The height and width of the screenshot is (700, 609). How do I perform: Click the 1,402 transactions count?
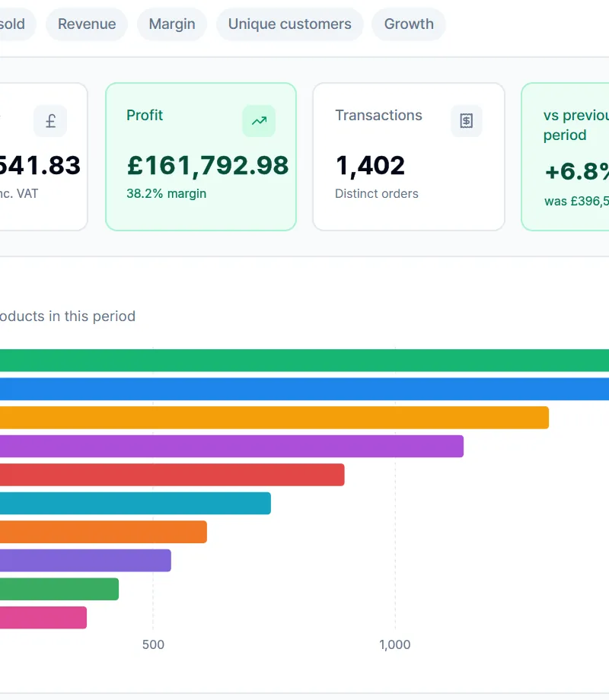click(x=370, y=166)
